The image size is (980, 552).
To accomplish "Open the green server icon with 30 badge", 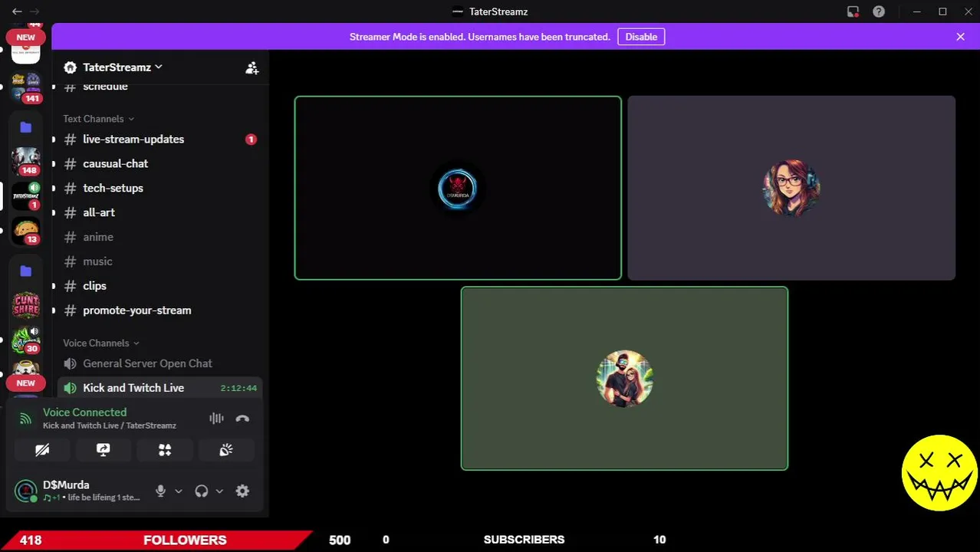I will click(26, 340).
